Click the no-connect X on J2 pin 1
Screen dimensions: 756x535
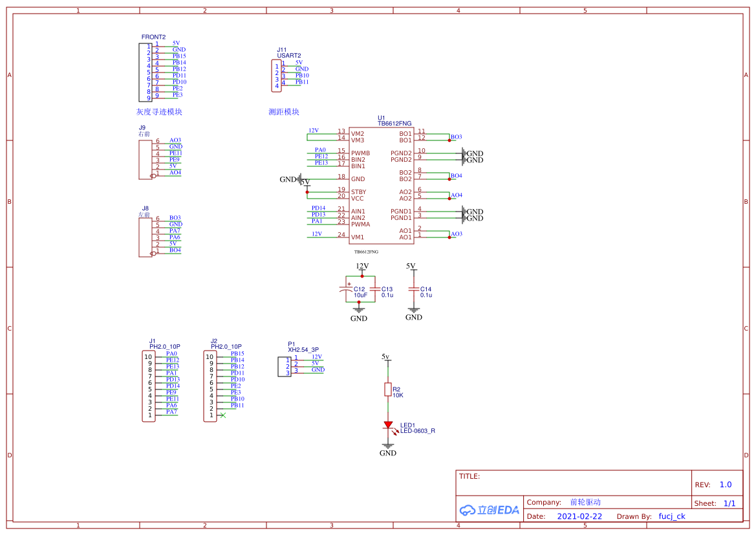[222, 415]
